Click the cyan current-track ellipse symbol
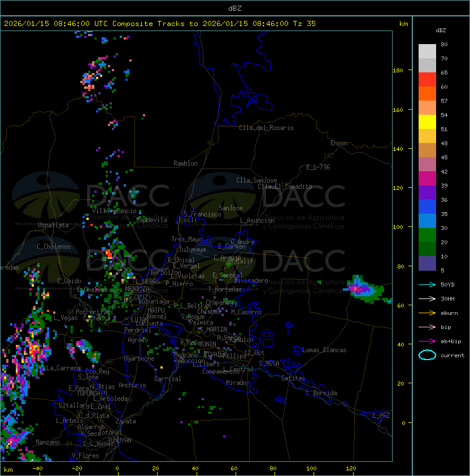The image size is (470, 476). [x=427, y=355]
